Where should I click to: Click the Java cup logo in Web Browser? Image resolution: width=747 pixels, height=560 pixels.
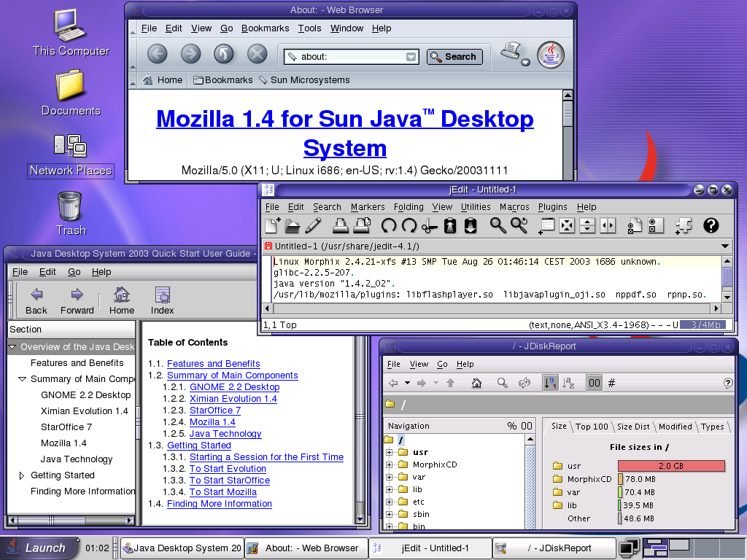click(x=551, y=54)
